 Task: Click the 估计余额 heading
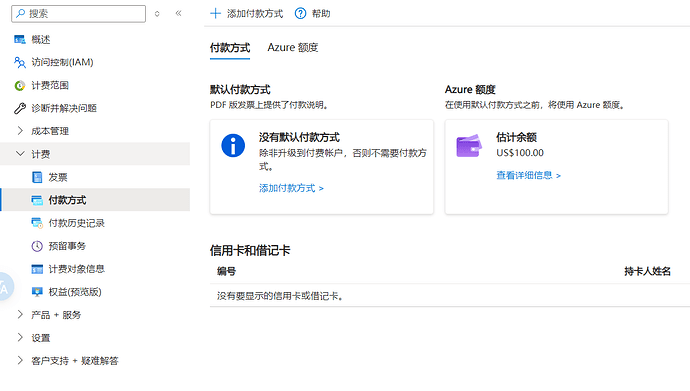[516, 138]
